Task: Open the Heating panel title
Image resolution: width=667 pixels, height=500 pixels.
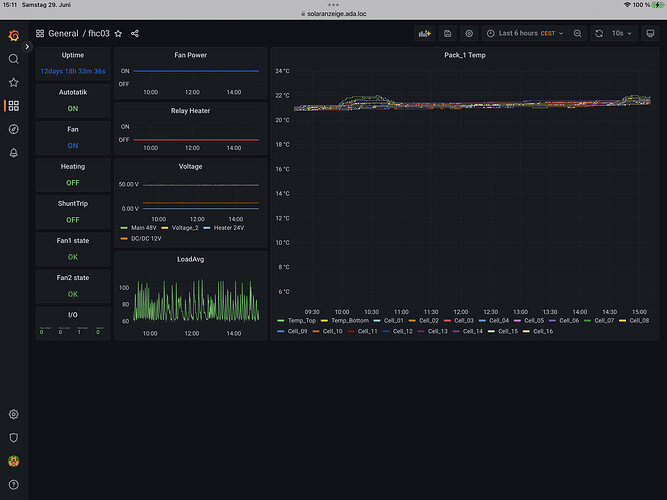Action: tap(73, 166)
